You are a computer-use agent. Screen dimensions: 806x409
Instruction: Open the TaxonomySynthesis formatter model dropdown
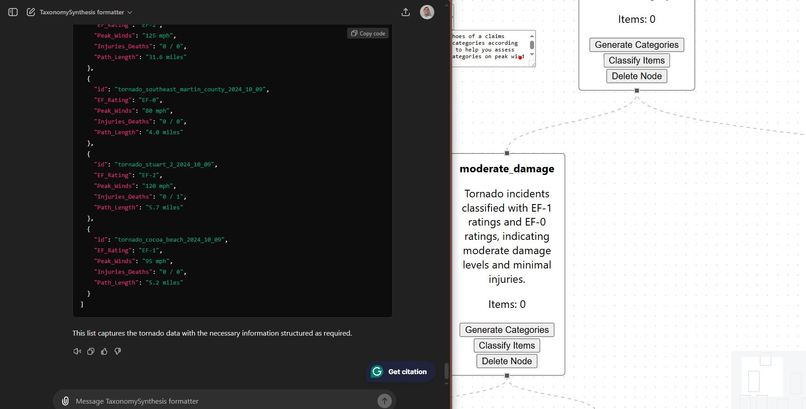(x=86, y=12)
